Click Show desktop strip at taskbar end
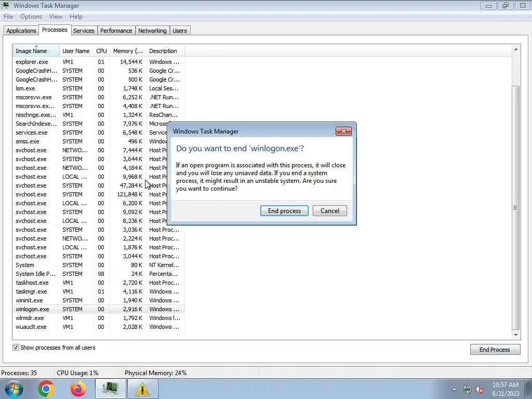This screenshot has width=532, height=399. click(x=528, y=389)
